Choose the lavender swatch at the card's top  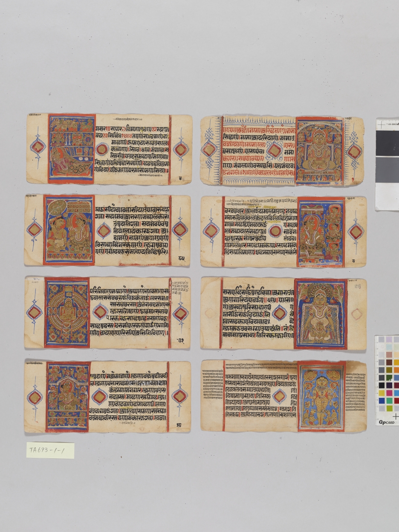tap(389, 339)
